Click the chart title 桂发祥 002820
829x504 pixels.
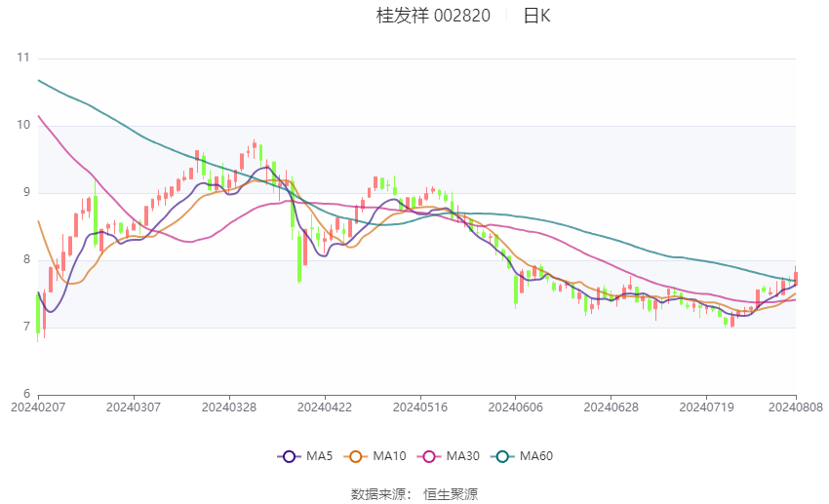tap(434, 16)
